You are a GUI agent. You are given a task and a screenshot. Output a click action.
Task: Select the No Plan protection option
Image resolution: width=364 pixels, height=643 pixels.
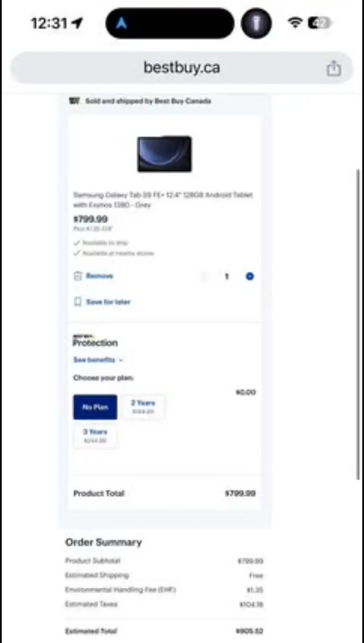(95, 407)
